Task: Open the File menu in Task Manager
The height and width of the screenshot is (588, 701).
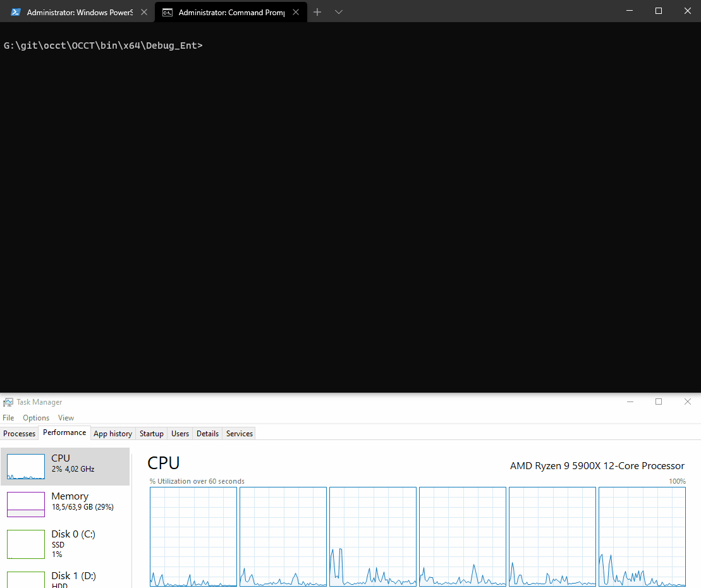Action: coord(8,418)
